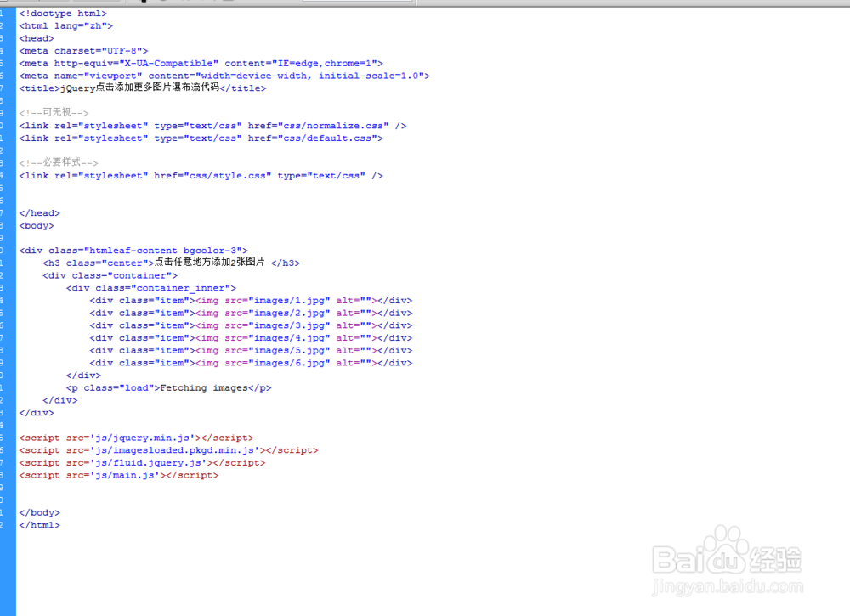Select the 'Fetching images' paragraph line
This screenshot has height=616, width=850.
[x=168, y=388]
